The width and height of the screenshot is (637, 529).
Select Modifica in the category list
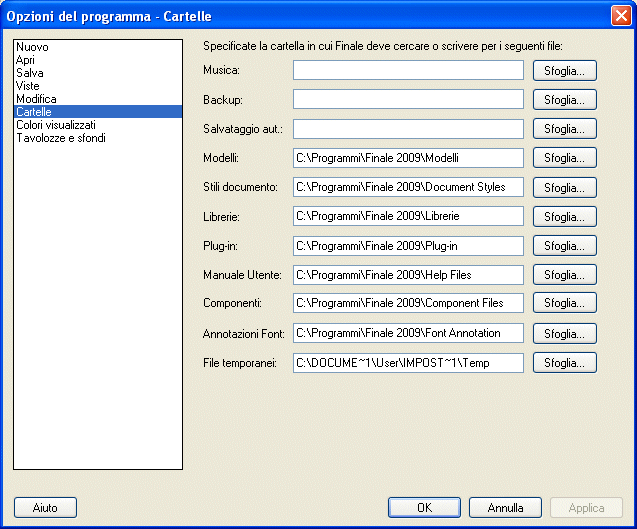click(x=98, y=99)
